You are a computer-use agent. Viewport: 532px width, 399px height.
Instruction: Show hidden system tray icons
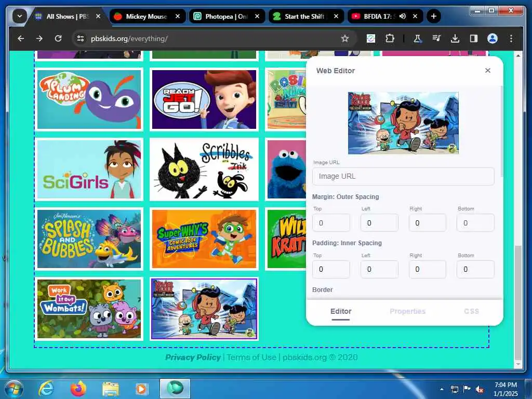tap(442, 389)
